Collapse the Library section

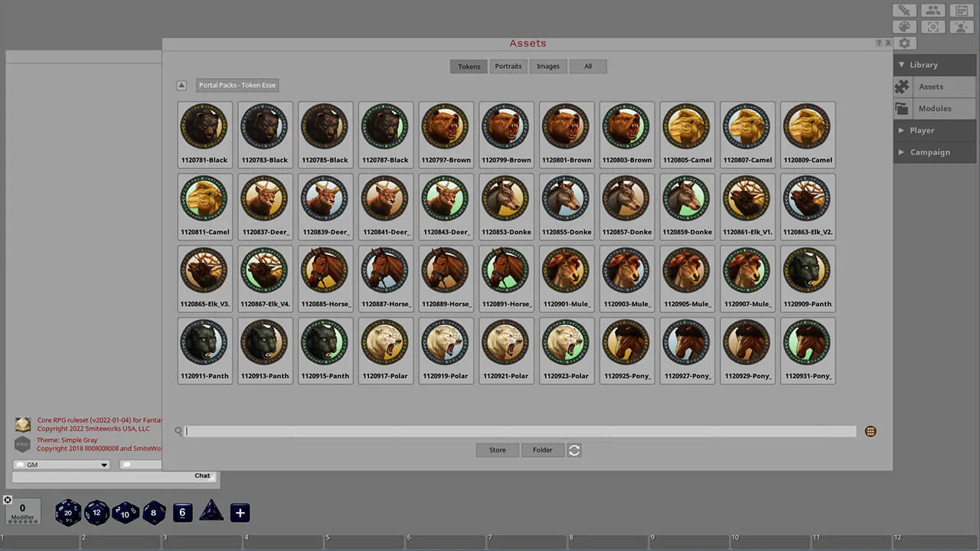point(934,65)
